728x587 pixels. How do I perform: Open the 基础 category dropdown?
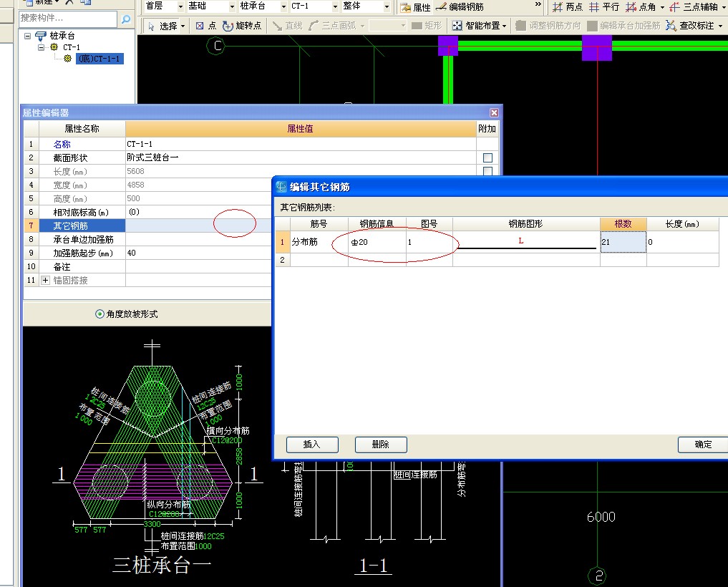click(232, 6)
